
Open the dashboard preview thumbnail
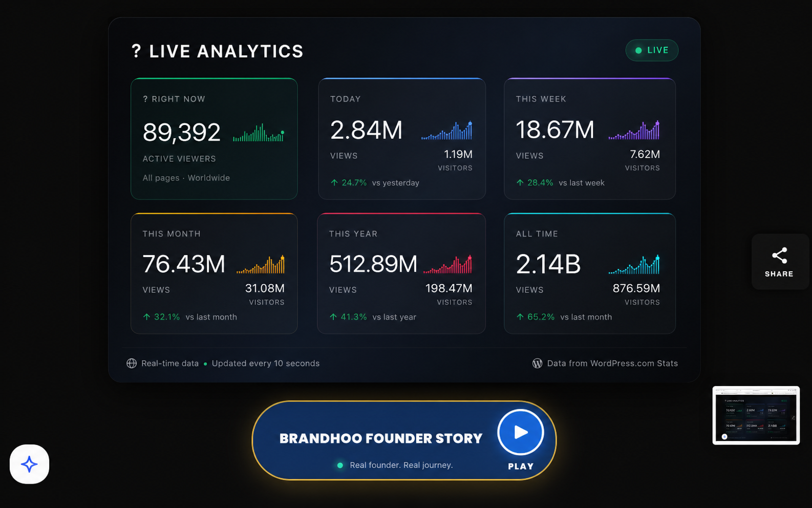[x=756, y=415]
